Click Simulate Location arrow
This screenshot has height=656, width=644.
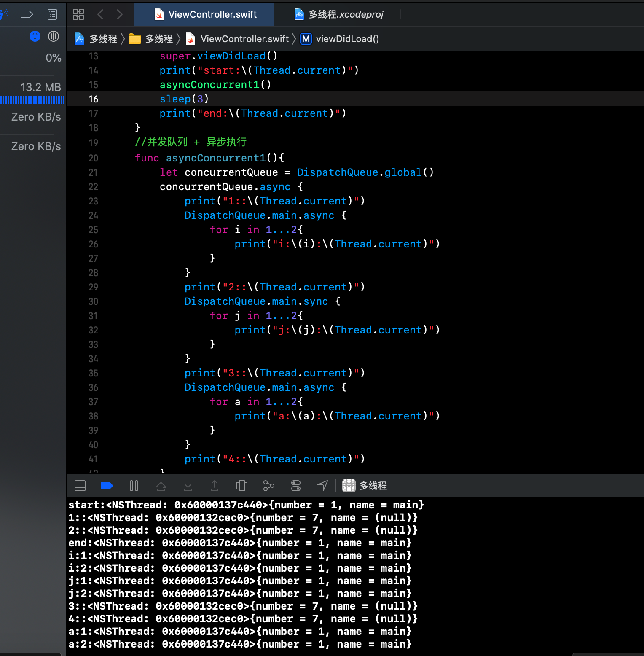[x=322, y=486]
